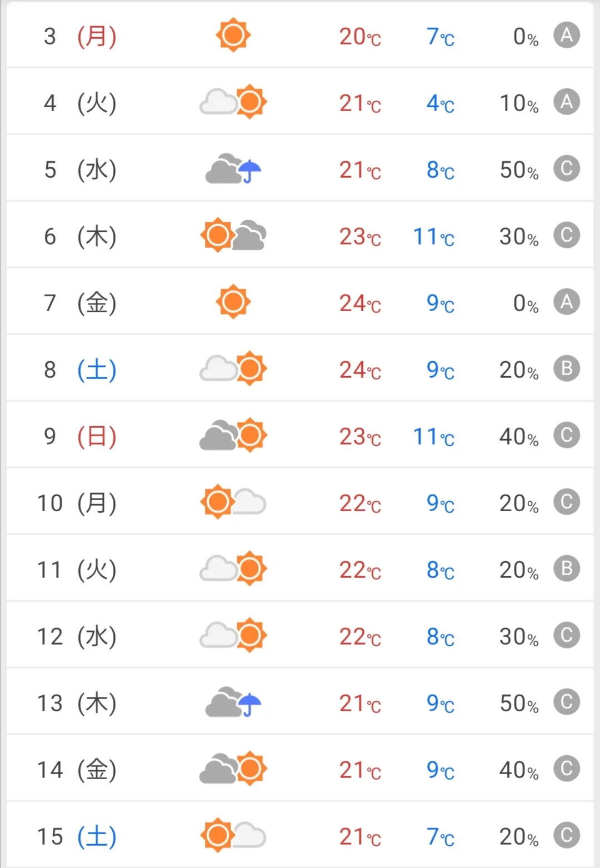
Task: Select the sun-then-cloud icon for day 6
Action: (x=233, y=235)
